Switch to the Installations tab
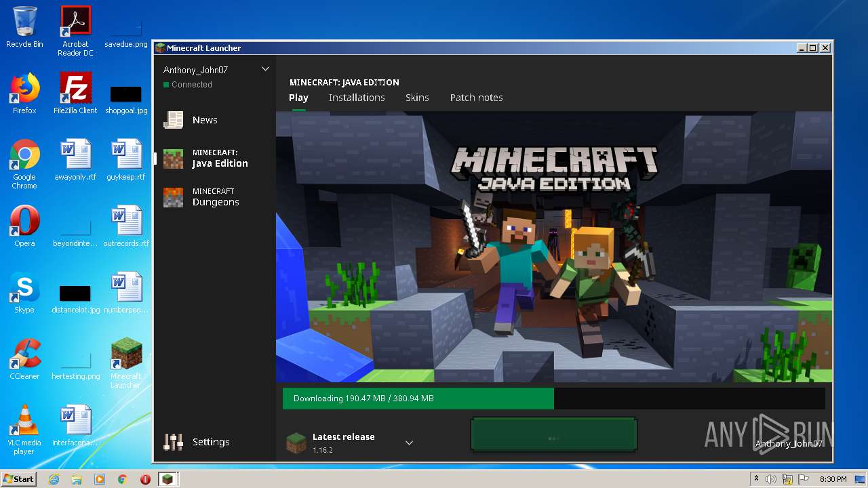This screenshot has height=488, width=868. point(357,98)
